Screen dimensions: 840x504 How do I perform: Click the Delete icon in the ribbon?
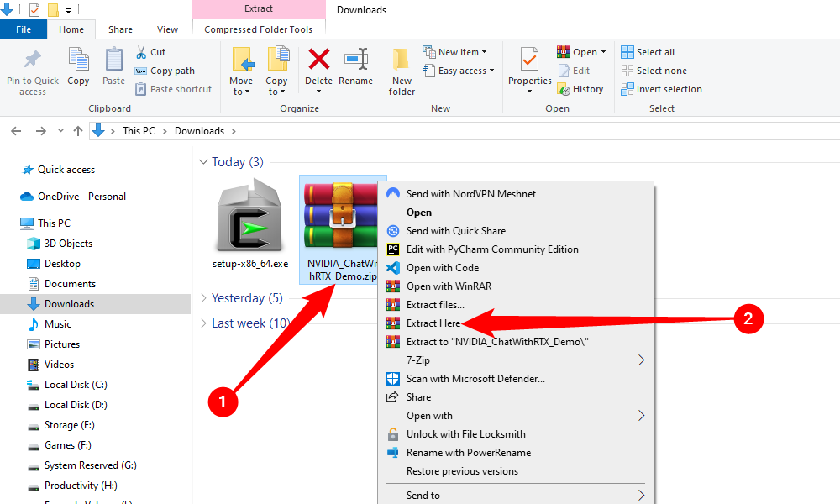click(x=318, y=60)
